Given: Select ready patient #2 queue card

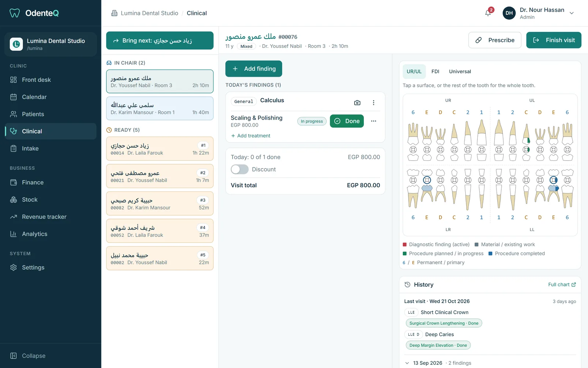Looking at the screenshot, I should [160, 176].
